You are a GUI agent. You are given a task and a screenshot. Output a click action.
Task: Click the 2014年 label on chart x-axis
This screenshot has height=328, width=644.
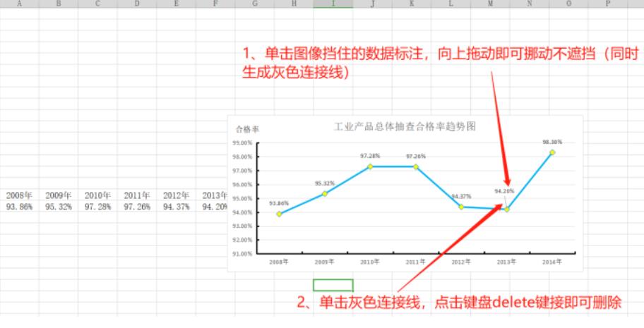coord(552,262)
